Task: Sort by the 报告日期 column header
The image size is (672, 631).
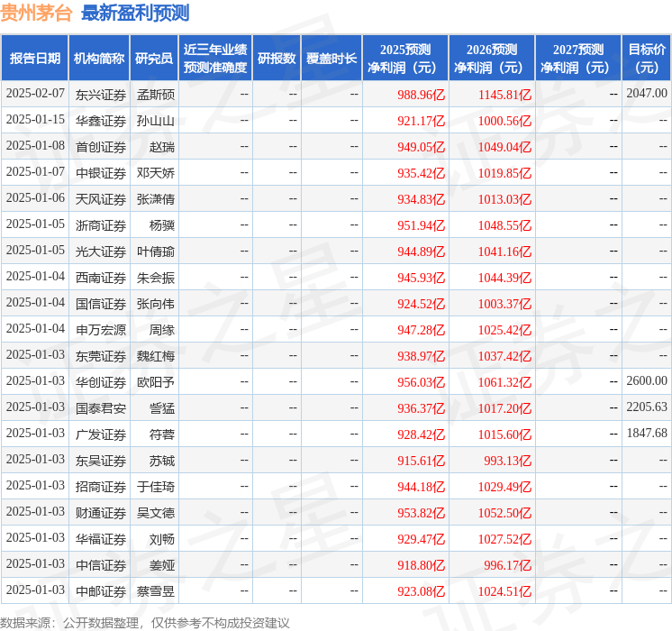Action: [34, 59]
